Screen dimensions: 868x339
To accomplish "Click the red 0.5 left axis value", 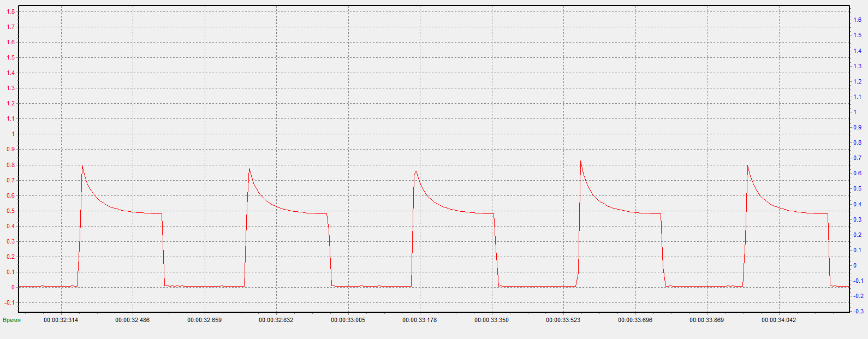I will tap(10, 211).
